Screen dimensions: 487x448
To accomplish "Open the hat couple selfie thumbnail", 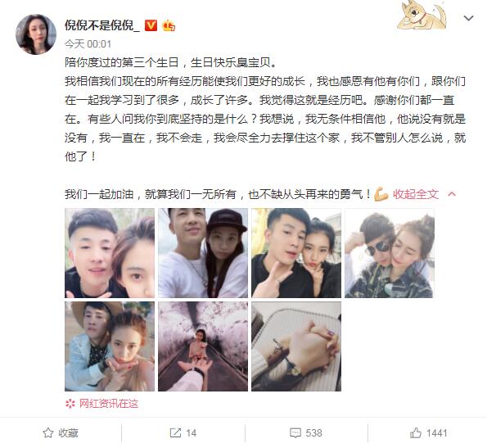I will [x=203, y=253].
